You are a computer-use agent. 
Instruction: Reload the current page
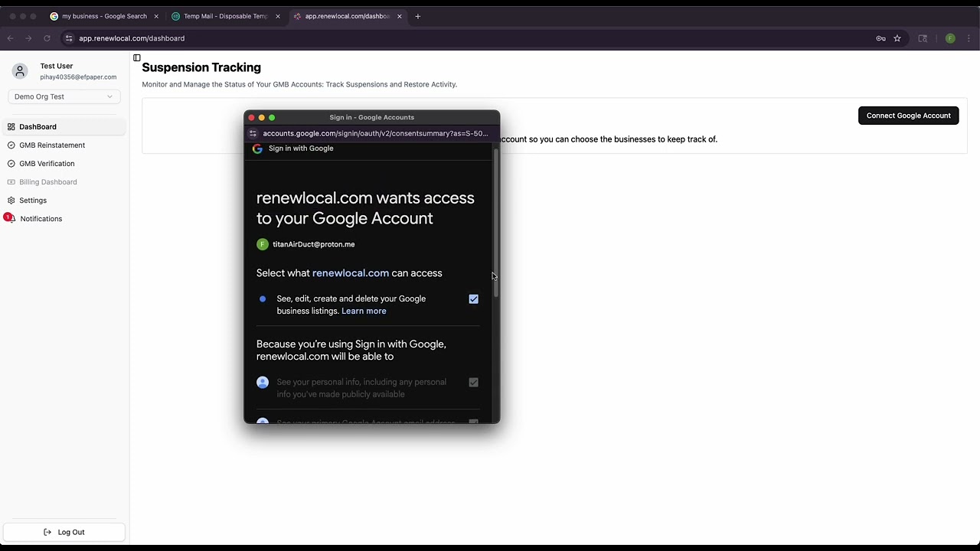pos(47,38)
